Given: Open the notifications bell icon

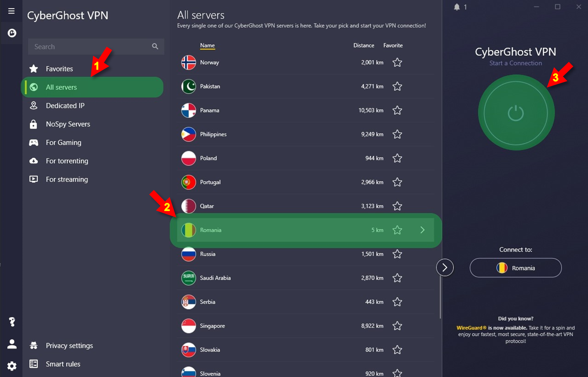Looking at the screenshot, I should [x=457, y=7].
